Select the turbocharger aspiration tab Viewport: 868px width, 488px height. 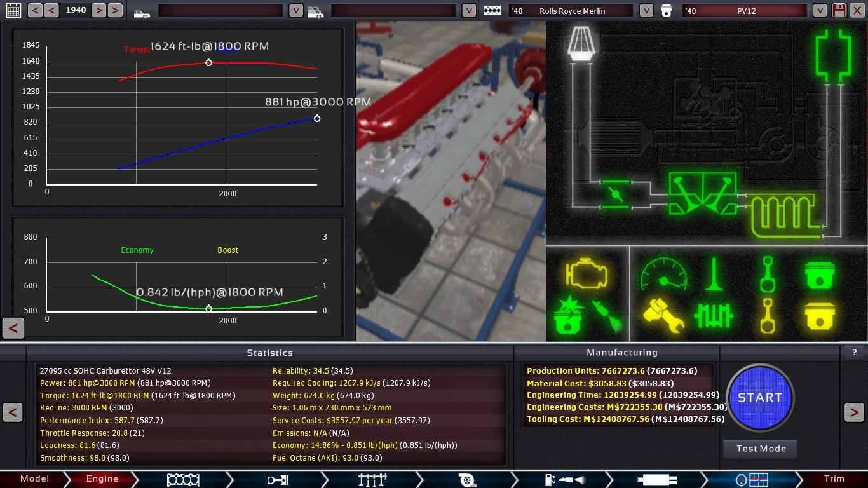pos(467,478)
